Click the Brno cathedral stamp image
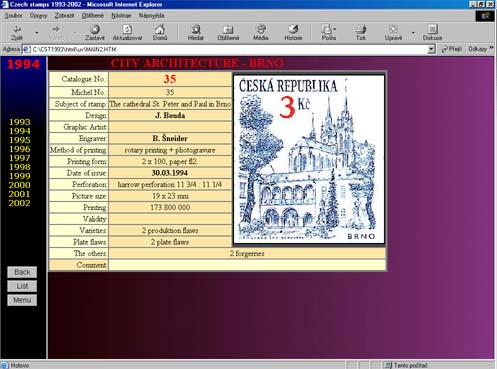This screenshot has width=497, height=369. point(309,159)
